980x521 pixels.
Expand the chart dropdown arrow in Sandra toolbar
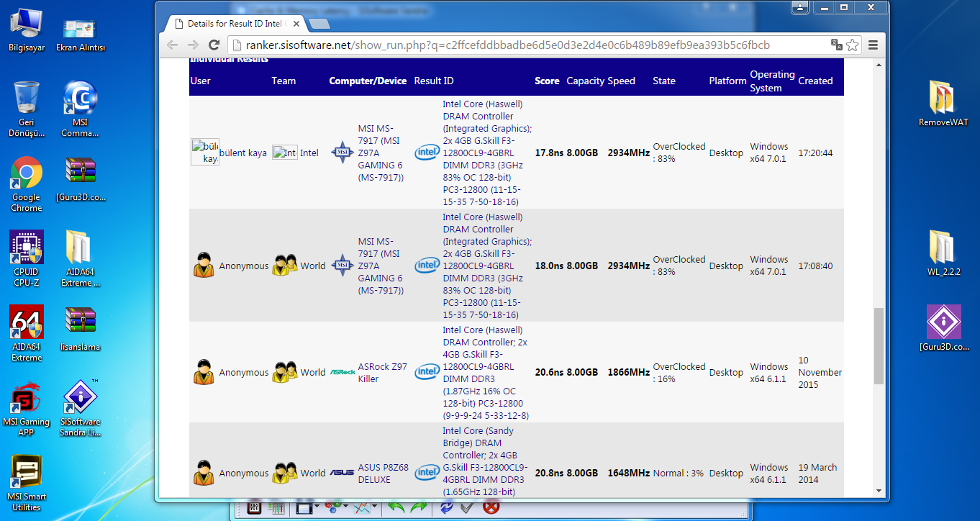(x=376, y=507)
